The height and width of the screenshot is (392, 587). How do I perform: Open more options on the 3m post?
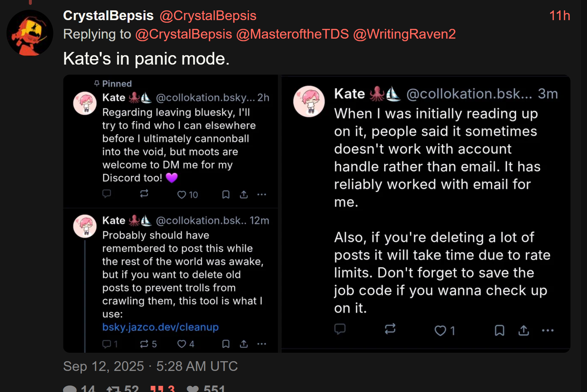tap(548, 331)
